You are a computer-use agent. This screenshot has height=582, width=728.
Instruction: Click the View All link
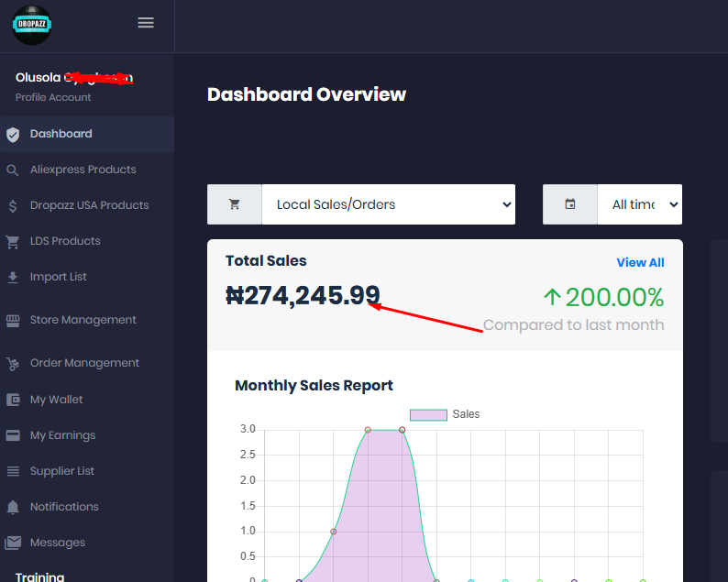pyautogui.click(x=640, y=262)
